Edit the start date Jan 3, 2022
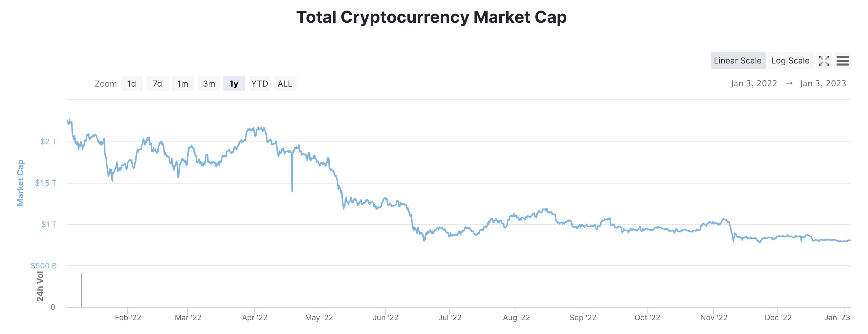 [x=754, y=83]
